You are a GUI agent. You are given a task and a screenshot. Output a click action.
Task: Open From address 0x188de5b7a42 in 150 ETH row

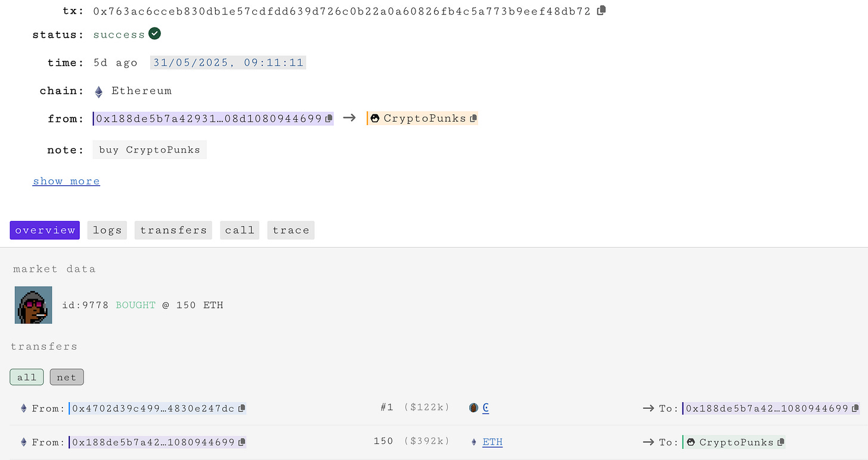pyautogui.click(x=153, y=443)
